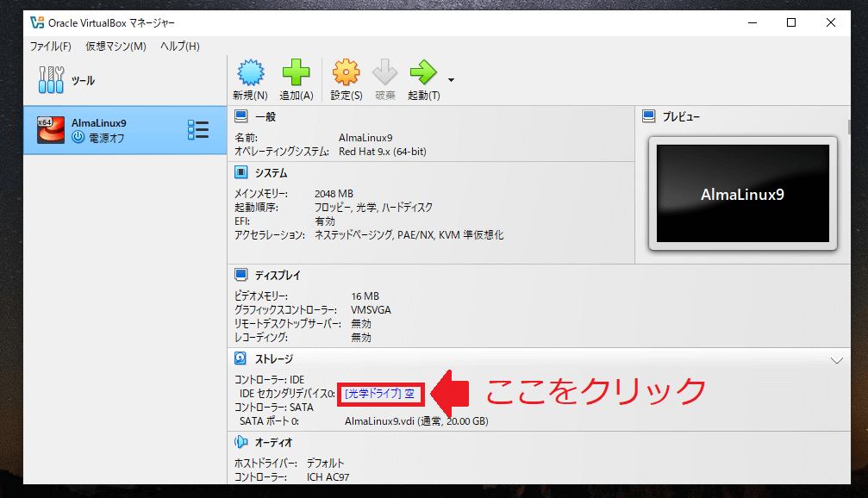Click the EFI 有効 value

click(325, 221)
